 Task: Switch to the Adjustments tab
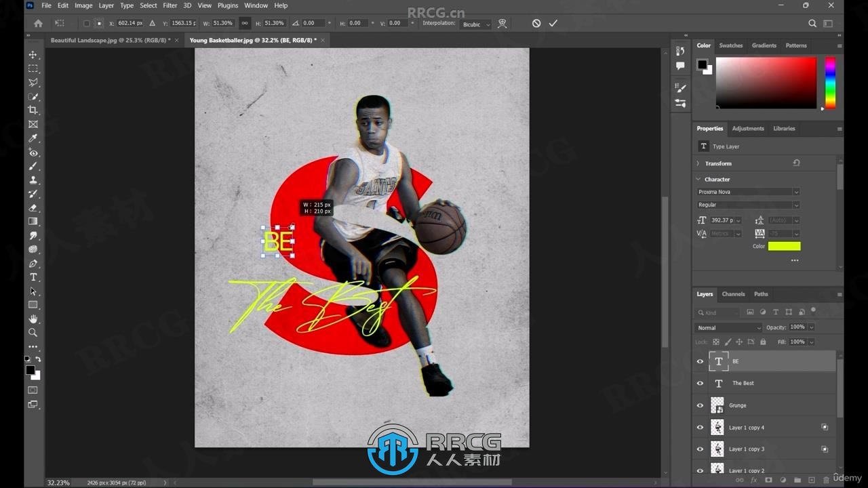(x=748, y=128)
